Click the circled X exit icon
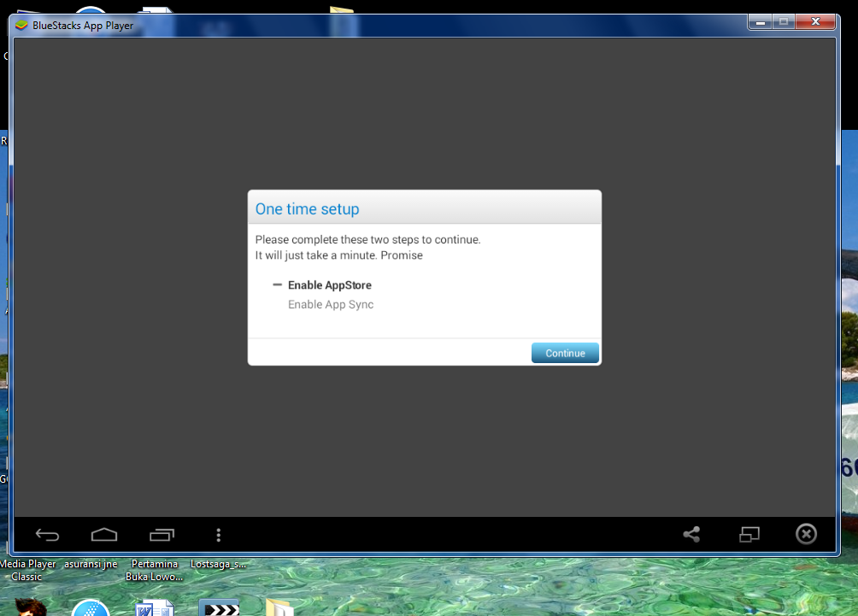 806,534
